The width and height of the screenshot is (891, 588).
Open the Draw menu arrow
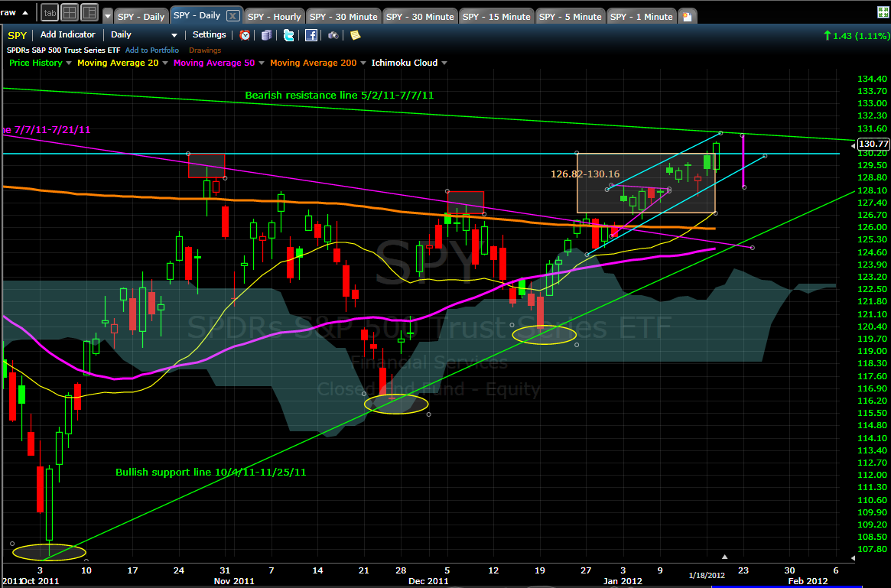(x=25, y=12)
